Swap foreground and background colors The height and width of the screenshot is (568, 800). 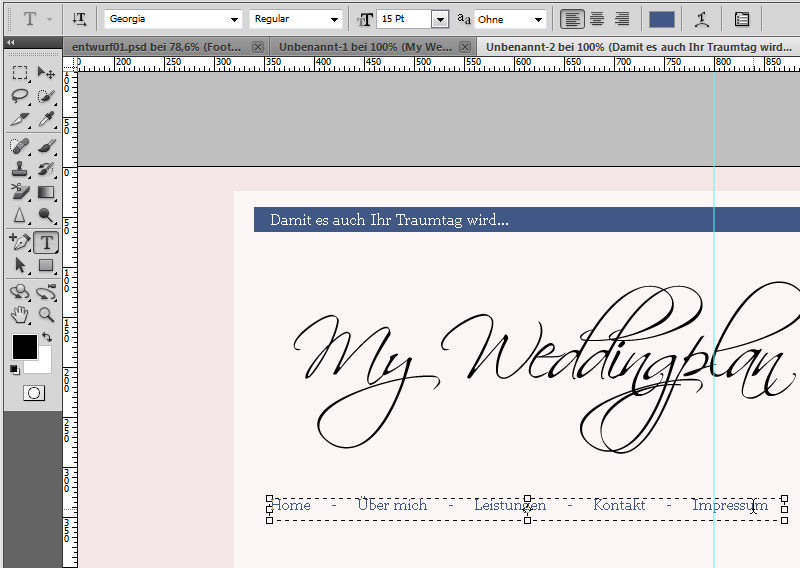(46, 339)
